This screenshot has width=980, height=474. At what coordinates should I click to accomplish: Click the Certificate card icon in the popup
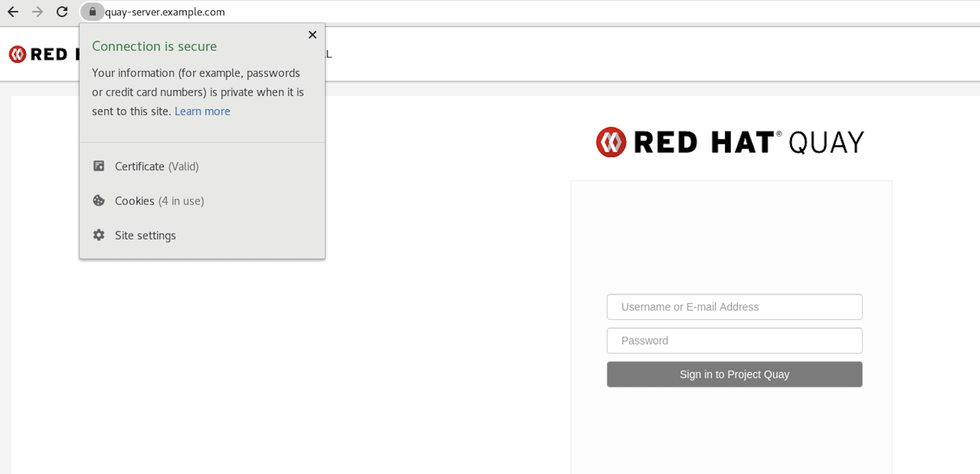click(99, 166)
